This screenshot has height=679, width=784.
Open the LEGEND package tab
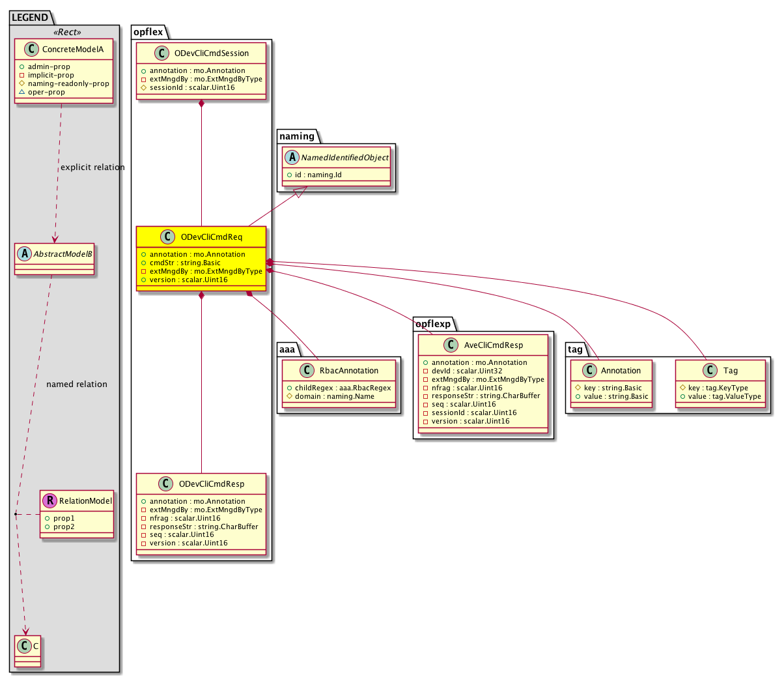31,18
